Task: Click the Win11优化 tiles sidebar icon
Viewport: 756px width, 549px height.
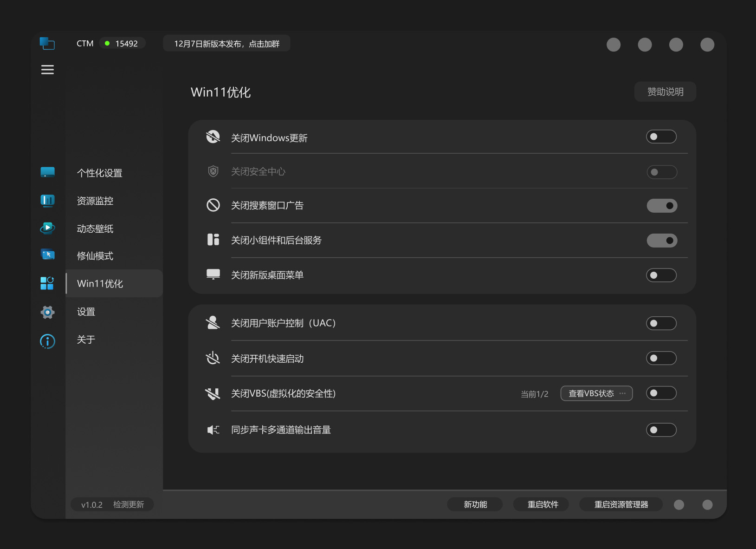Action: [x=47, y=283]
